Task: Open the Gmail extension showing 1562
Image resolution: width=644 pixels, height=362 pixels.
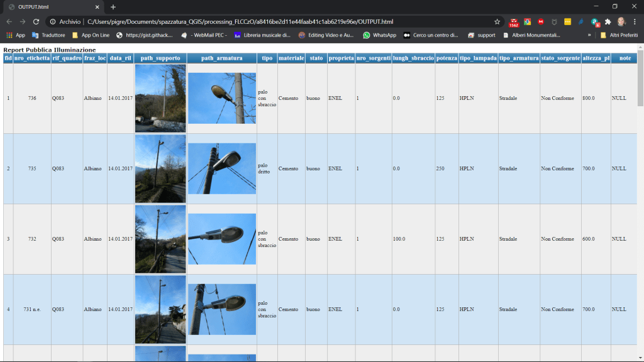Action: point(514,22)
